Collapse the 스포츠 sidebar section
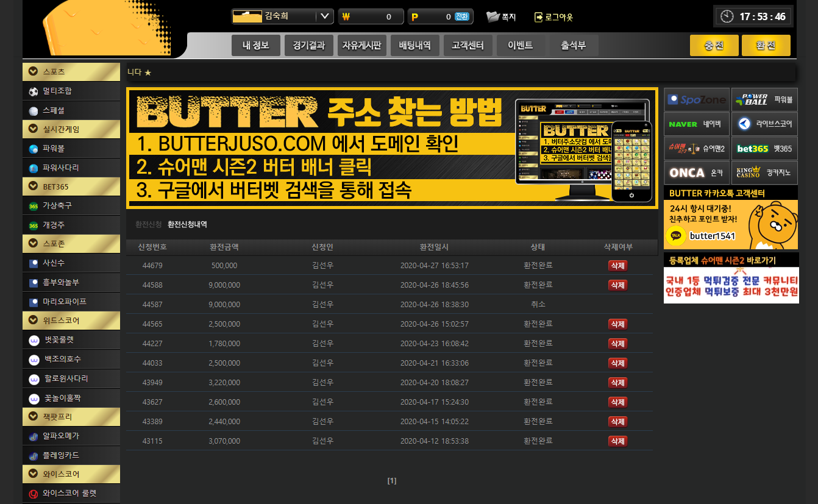This screenshot has height=504, width=818. [x=34, y=72]
